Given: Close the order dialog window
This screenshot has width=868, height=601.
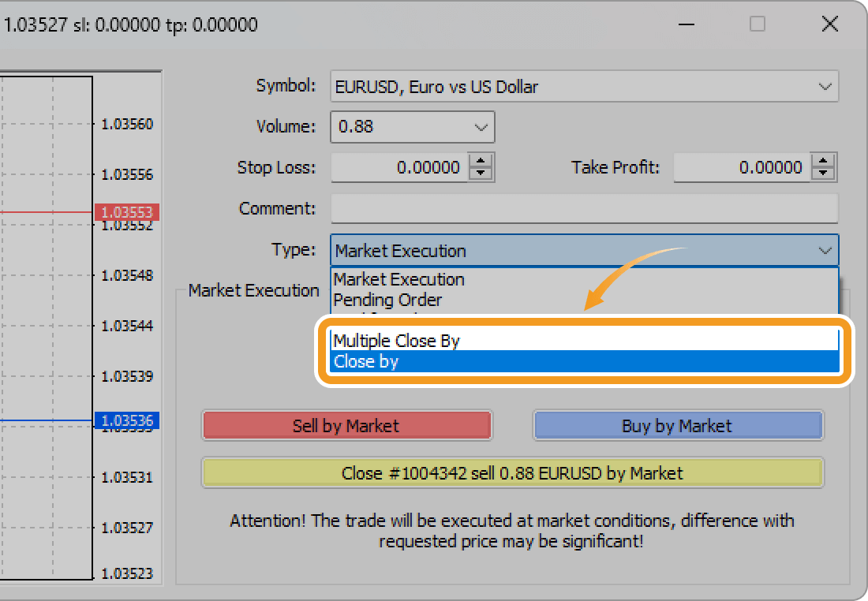Looking at the screenshot, I should [x=829, y=24].
